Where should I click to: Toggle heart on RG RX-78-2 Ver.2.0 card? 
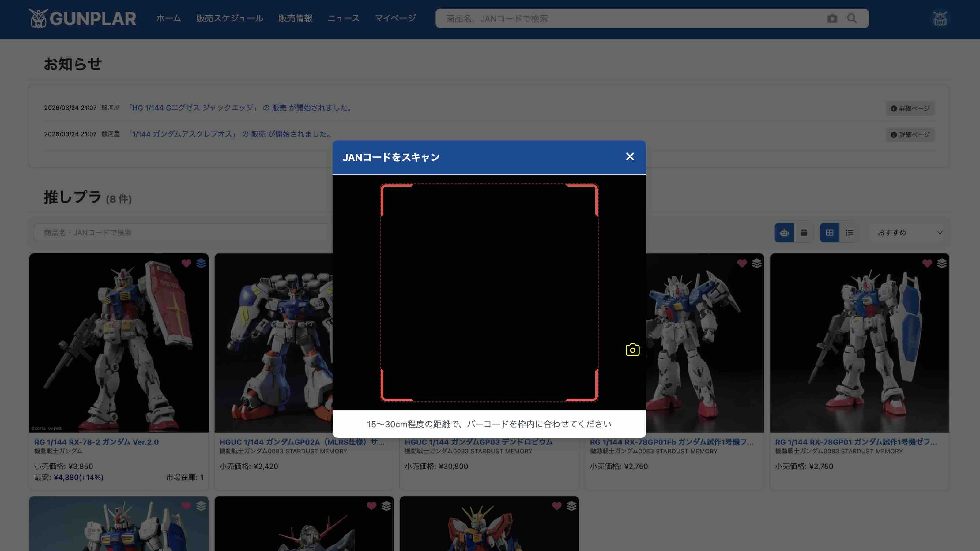[186, 263]
